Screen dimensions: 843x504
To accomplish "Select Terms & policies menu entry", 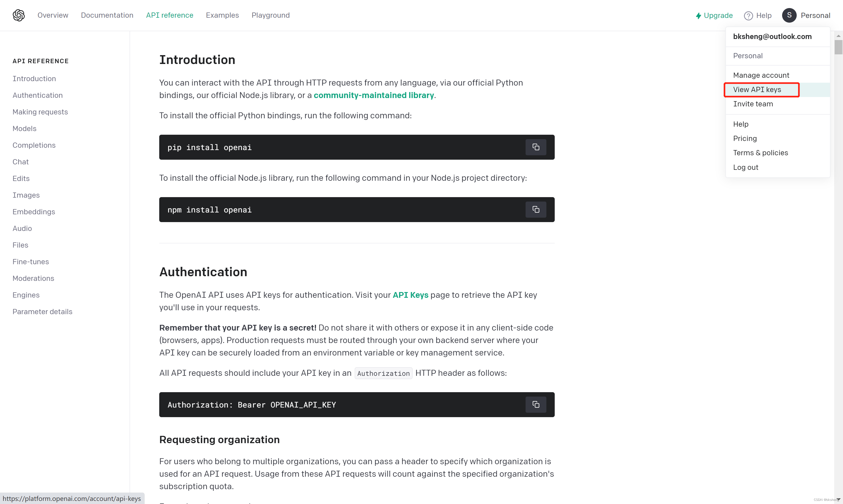I will point(761,152).
